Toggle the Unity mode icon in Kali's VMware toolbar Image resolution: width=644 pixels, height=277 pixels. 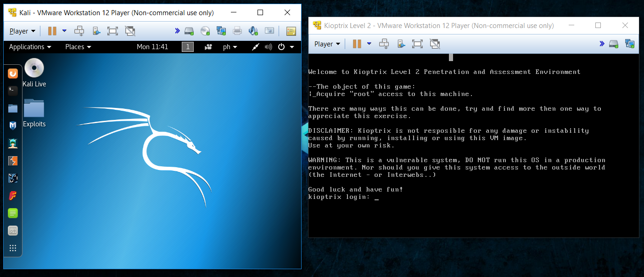point(130,31)
